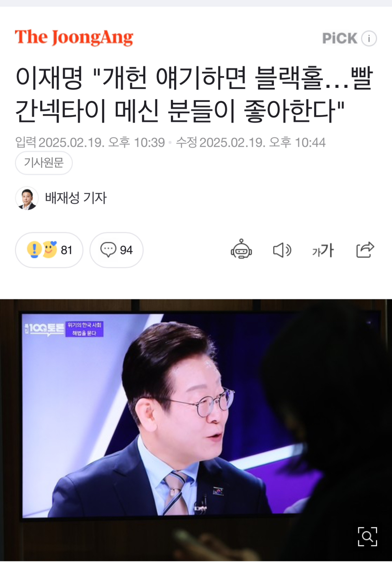Click the reporter's round profile photo
392x563 pixels.
[x=27, y=198]
